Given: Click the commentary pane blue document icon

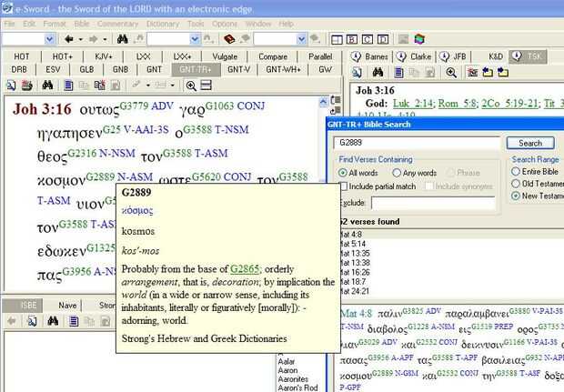Looking at the screenshot, I should click(x=398, y=72).
